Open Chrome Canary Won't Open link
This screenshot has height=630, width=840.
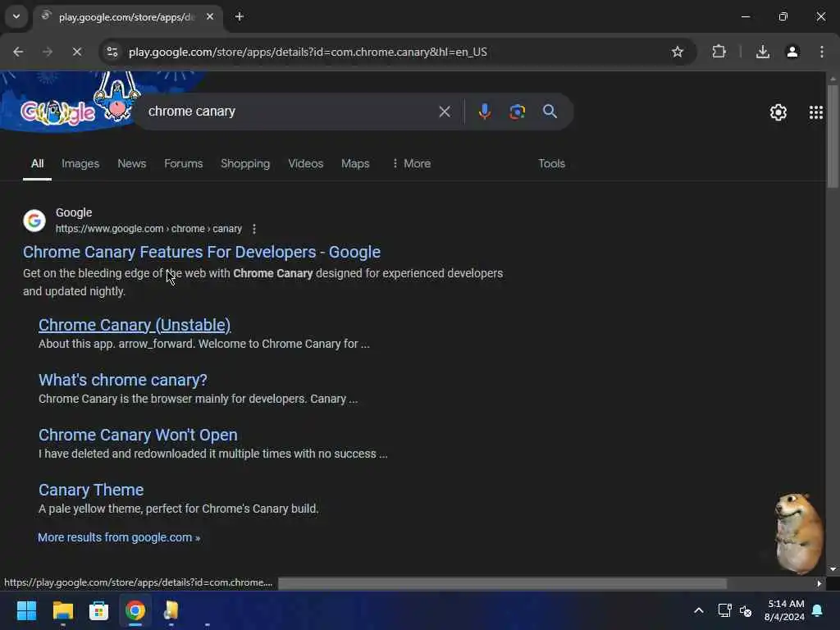pyautogui.click(x=138, y=435)
